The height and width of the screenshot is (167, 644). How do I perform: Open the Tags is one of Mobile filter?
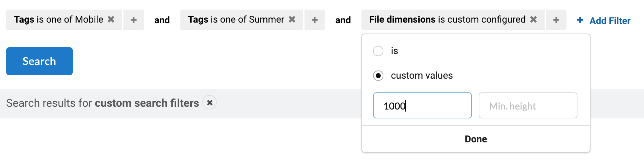[59, 20]
